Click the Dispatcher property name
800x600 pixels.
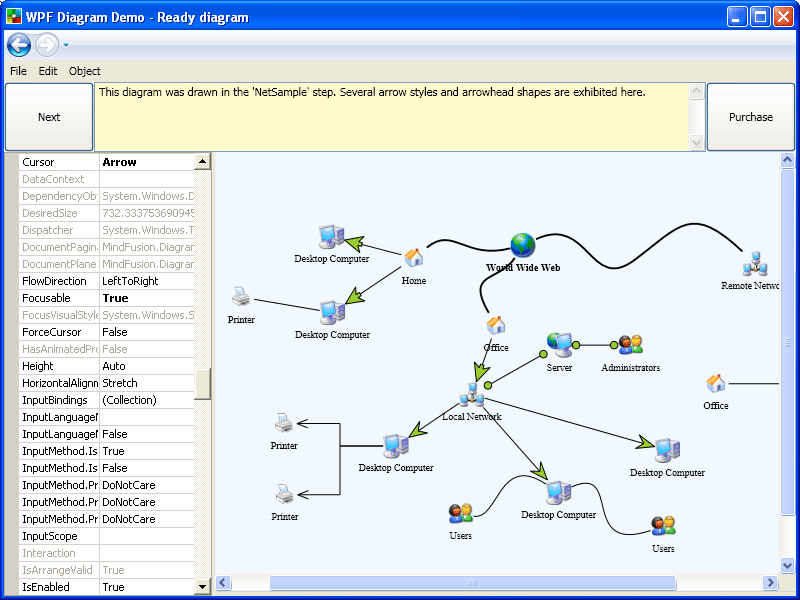(x=47, y=230)
